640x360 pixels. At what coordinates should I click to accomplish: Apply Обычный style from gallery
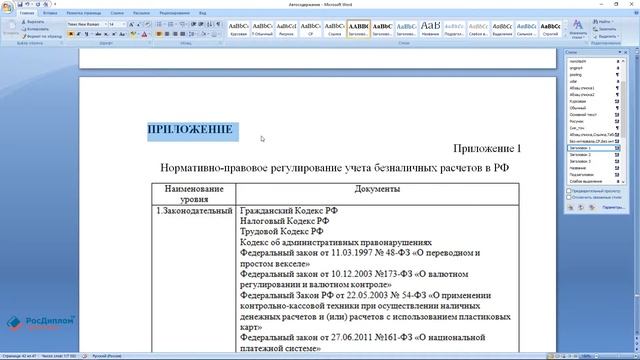[x=262, y=29]
